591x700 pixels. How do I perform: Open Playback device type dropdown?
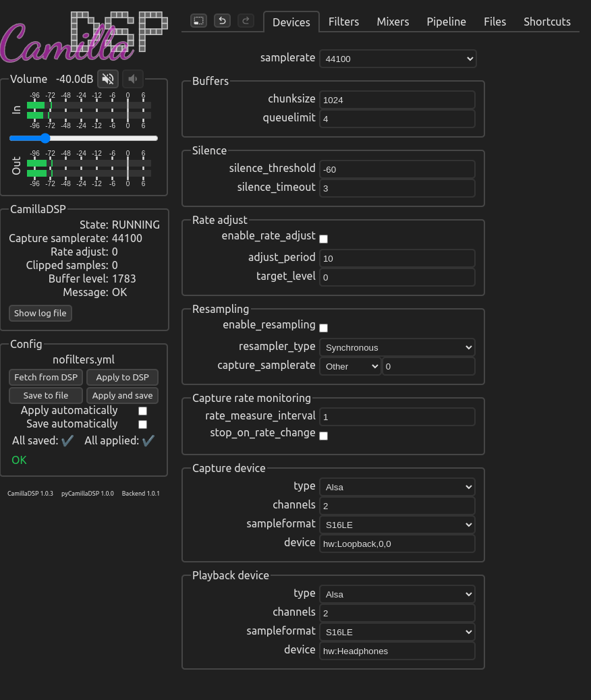coord(397,594)
